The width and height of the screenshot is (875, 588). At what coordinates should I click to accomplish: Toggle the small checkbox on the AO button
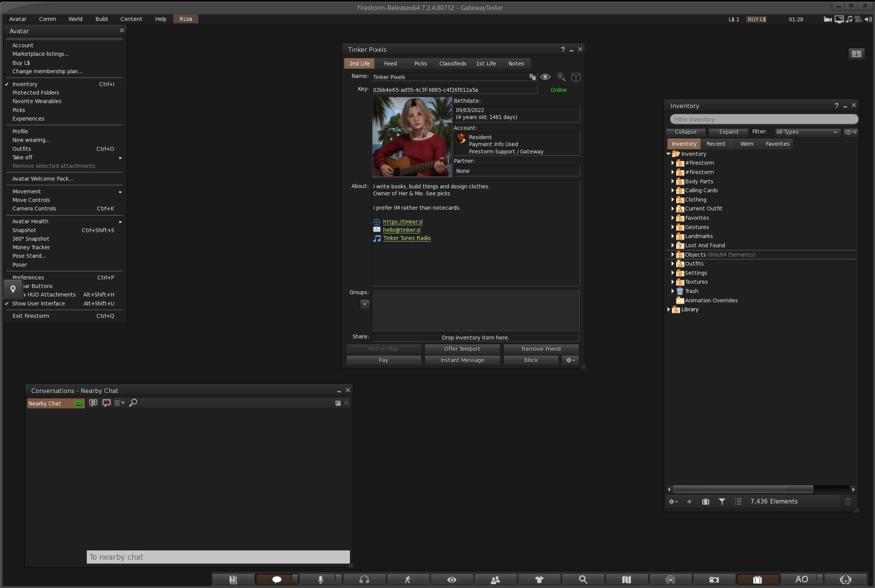(820, 577)
